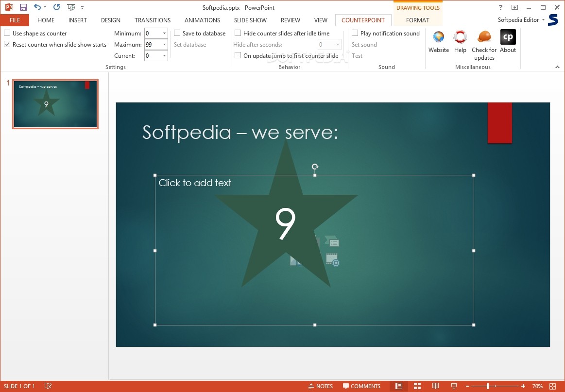Check Hide counter slides after idle time
Viewport: 565px width, 392px height.
click(x=238, y=33)
